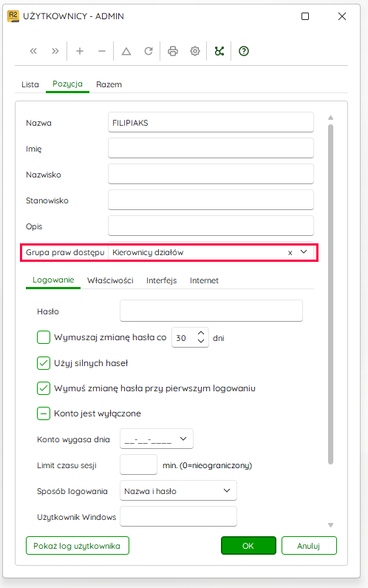This screenshot has height=588, width=368.
Task: Close the UŻYTKOWNICY - ADMIN window
Action: (x=342, y=16)
